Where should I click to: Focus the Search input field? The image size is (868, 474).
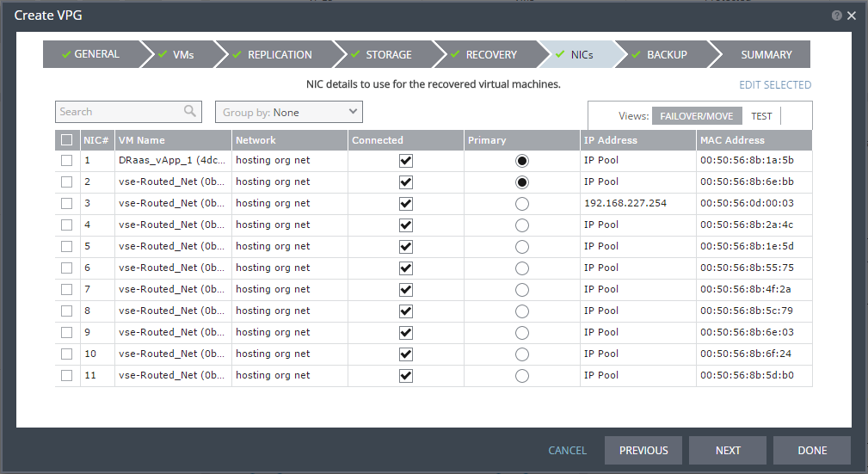(x=128, y=112)
